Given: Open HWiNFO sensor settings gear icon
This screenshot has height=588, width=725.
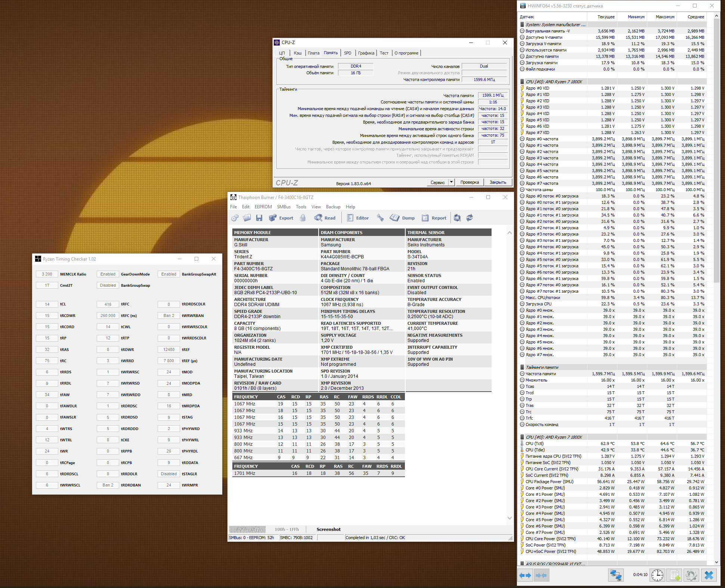Looking at the screenshot, I should (x=691, y=575).
